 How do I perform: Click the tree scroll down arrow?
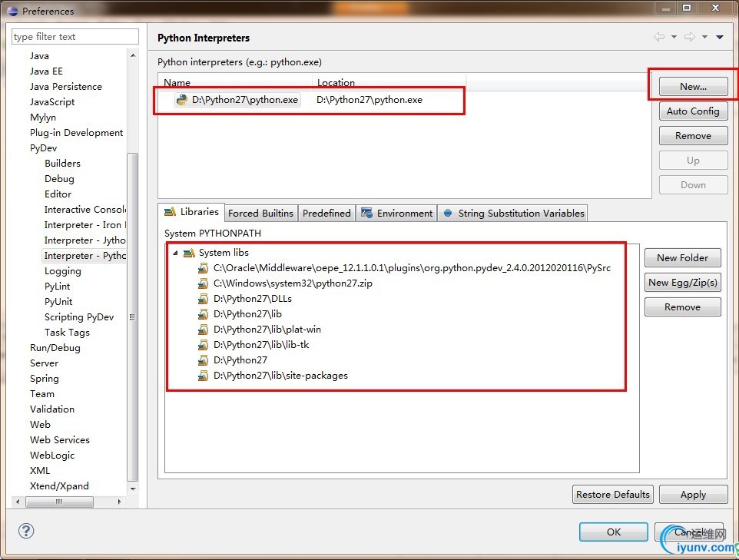[133, 489]
